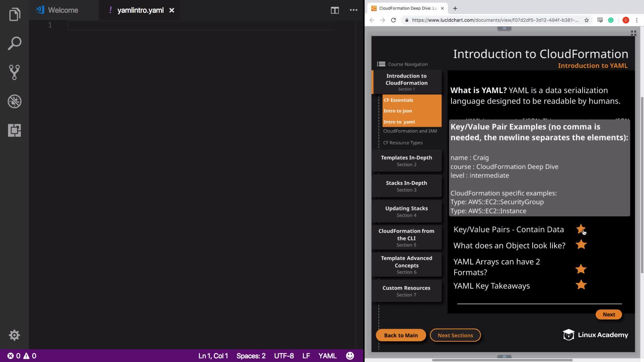The image size is (644, 362).
Task: Click the Next Sections button
Action: 455,335
